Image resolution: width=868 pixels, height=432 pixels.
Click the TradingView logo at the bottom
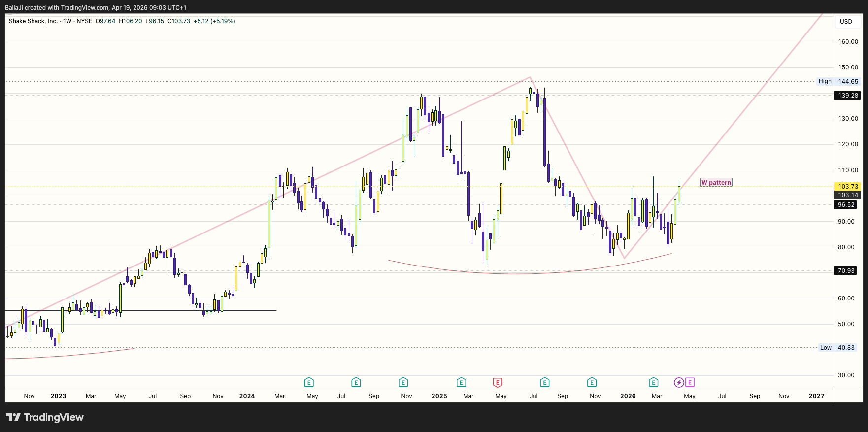point(45,417)
